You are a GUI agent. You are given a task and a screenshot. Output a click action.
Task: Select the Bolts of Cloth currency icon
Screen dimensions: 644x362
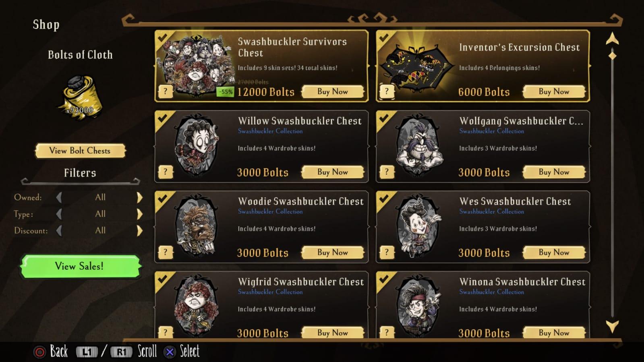tap(81, 97)
